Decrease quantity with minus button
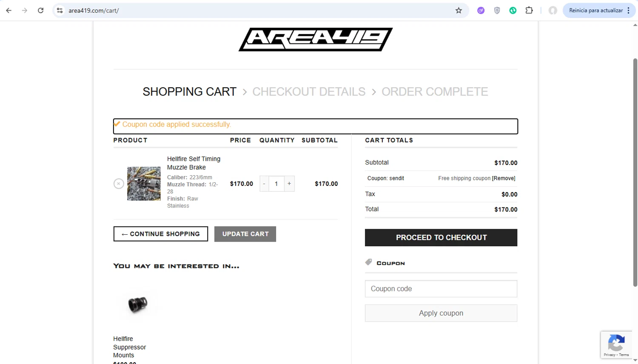Screen dimensions: 638x364 (x=264, y=184)
